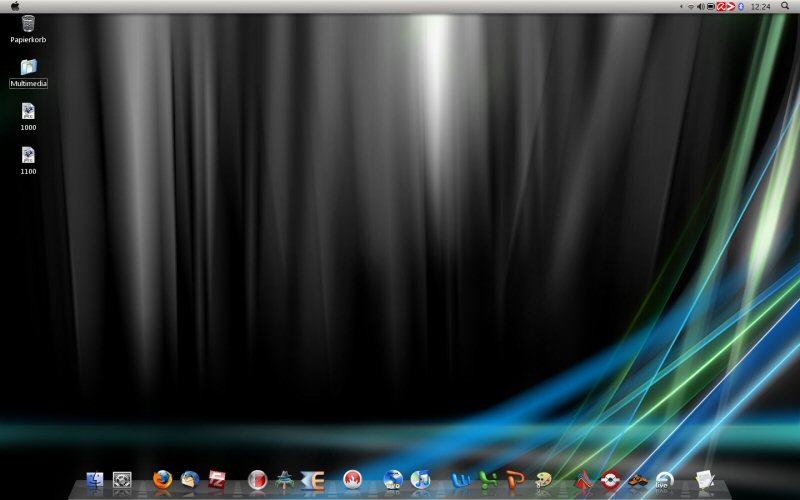Show the clock reading 12:24
This screenshot has width=800, height=500.
(x=760, y=7)
